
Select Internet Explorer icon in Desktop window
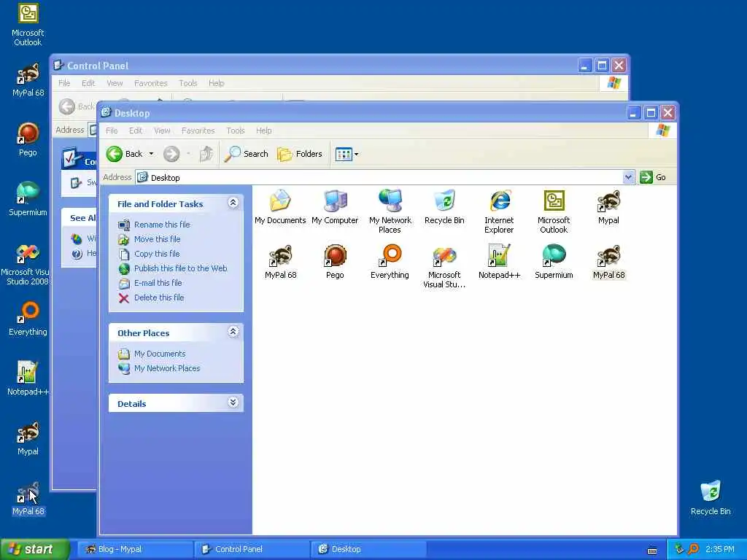tap(499, 211)
